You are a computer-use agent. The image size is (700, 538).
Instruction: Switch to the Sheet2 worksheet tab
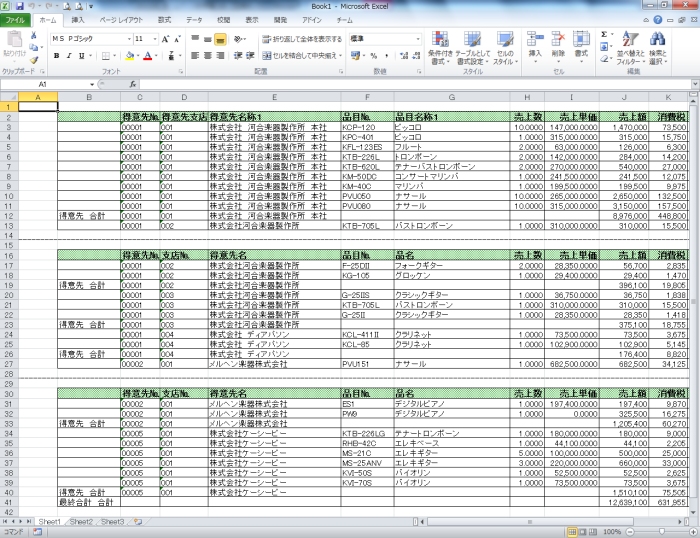pyautogui.click(x=81, y=522)
